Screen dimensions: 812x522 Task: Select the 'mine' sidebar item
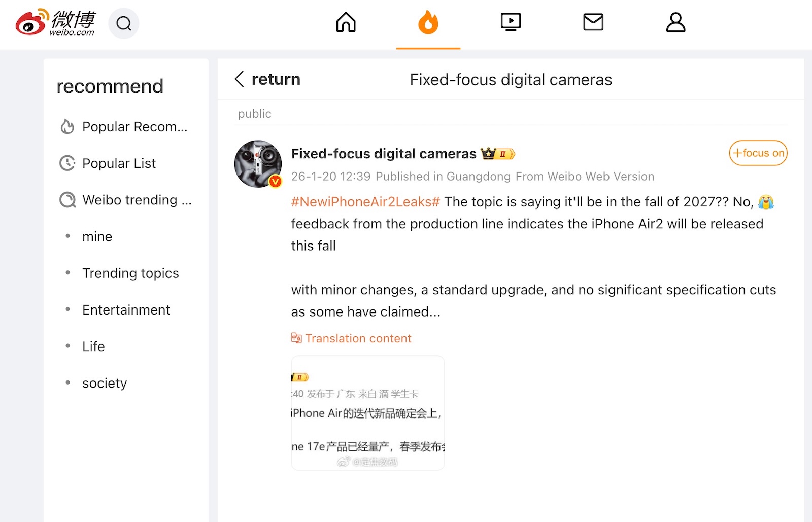click(97, 237)
